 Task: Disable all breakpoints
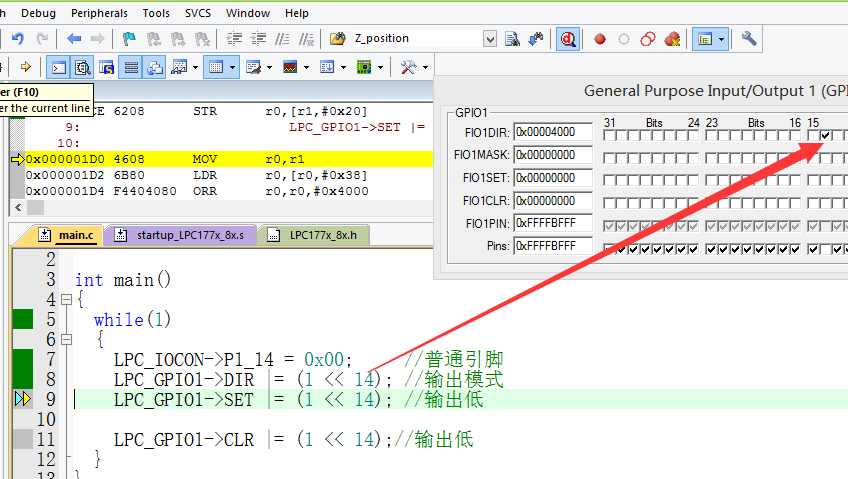[x=647, y=39]
